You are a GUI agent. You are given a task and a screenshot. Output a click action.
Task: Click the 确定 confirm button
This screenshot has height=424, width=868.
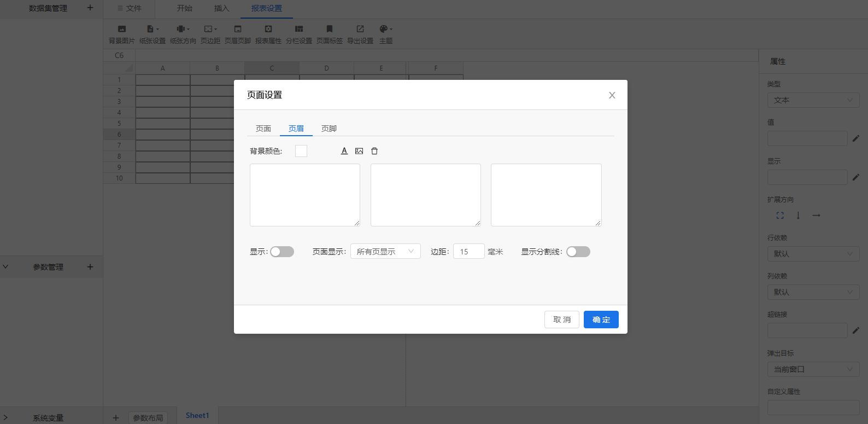(x=601, y=320)
